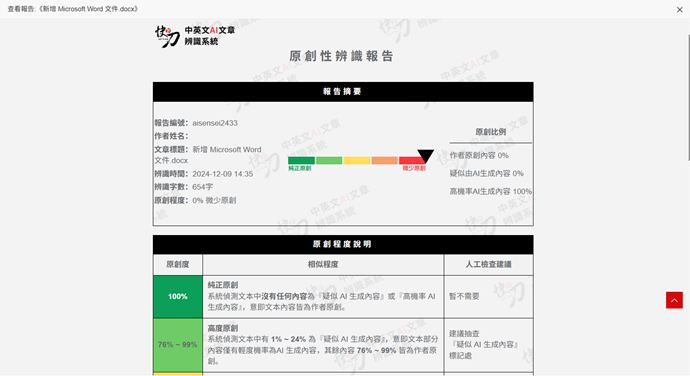690x376 pixels.
Task: Click the orange scale segment
Action: (385, 160)
